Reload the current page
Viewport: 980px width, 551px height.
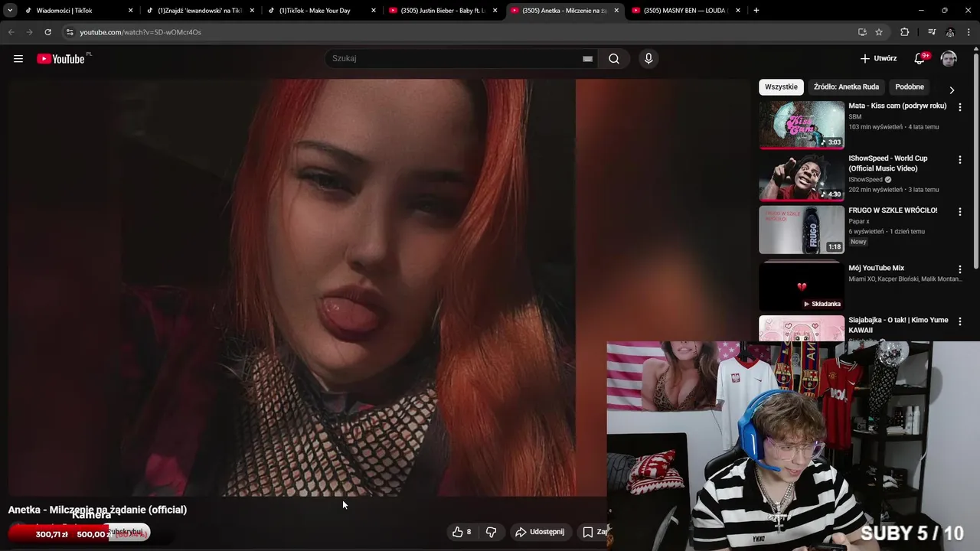pyautogui.click(x=47, y=32)
